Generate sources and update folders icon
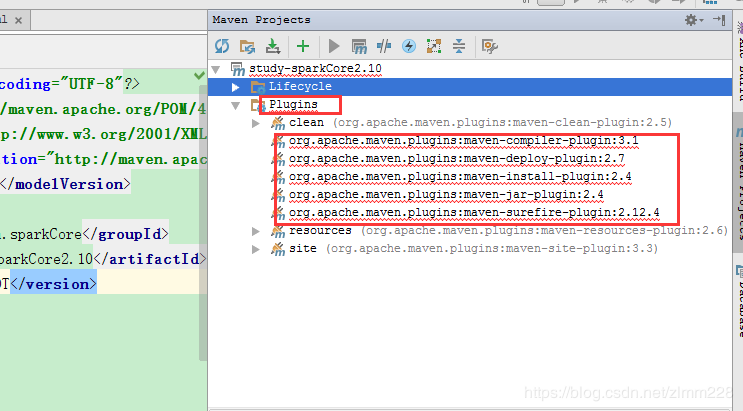The height and width of the screenshot is (411, 743). [247, 46]
